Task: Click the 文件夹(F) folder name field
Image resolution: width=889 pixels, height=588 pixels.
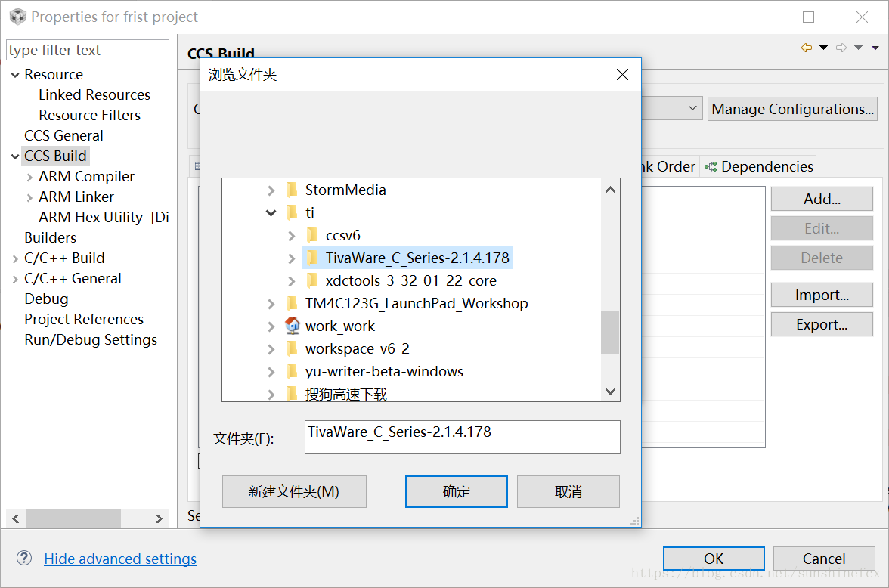Action: (x=462, y=437)
